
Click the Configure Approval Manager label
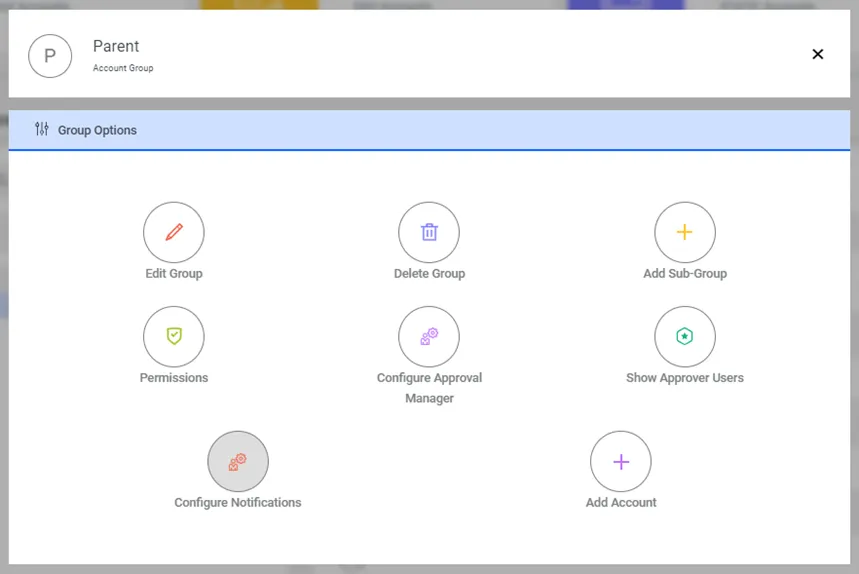tap(430, 388)
